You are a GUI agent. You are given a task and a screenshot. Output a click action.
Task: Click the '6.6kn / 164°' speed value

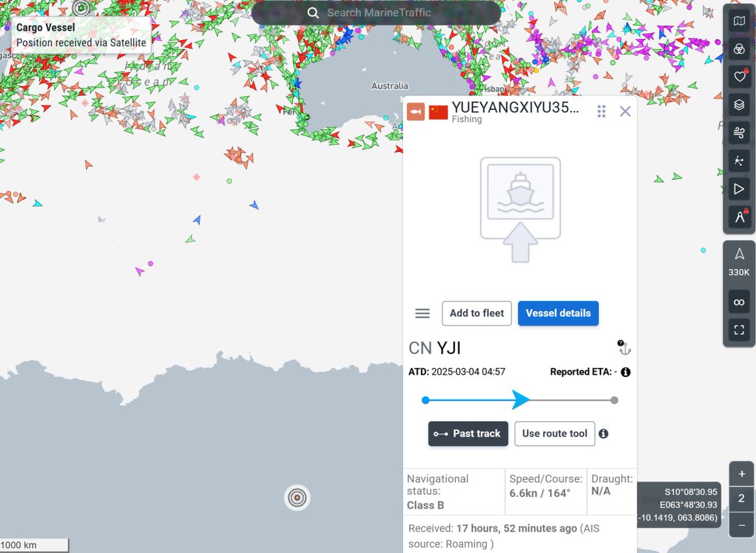[540, 493]
